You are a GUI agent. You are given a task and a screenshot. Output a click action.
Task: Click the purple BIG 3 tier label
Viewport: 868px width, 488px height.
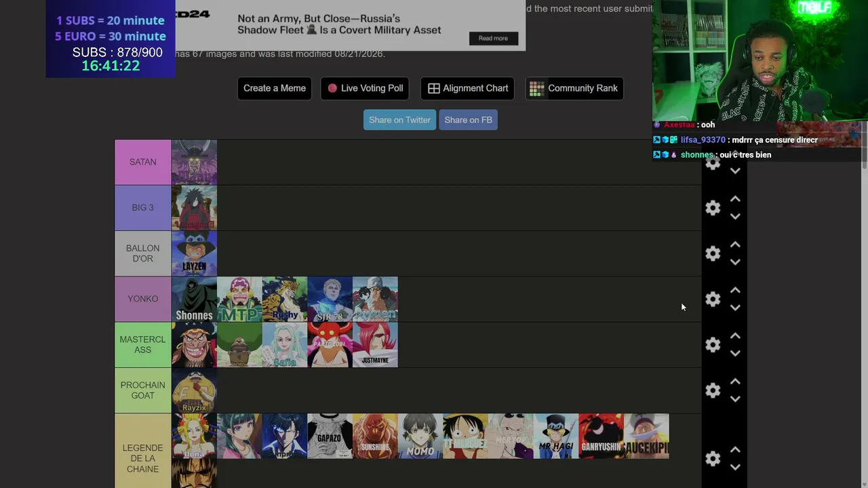[x=143, y=208]
